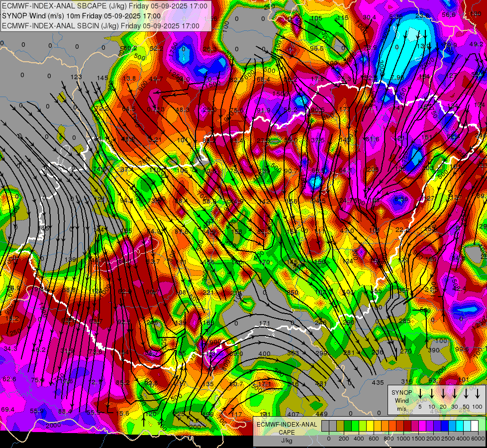This screenshot has width=487, height=448.
Task: Click the map value 30.4
Action: pos(369,17)
